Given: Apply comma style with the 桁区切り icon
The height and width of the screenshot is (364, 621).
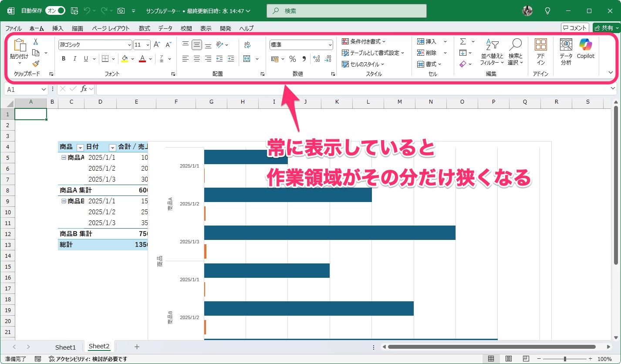Looking at the screenshot, I should tap(304, 58).
